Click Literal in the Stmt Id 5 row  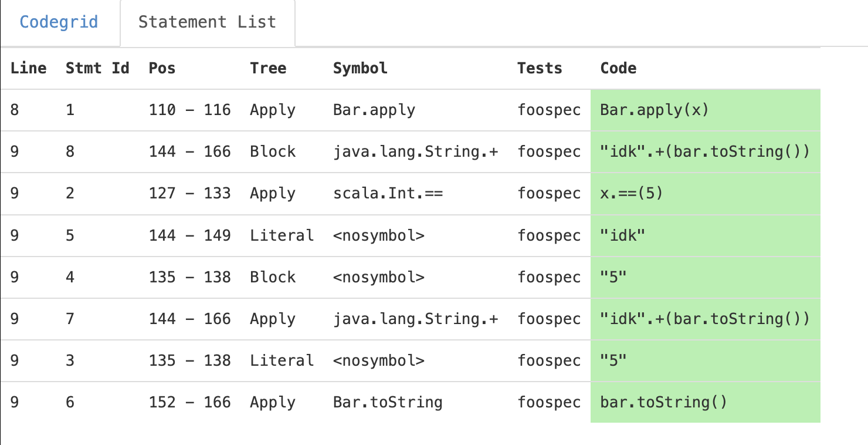282,235
